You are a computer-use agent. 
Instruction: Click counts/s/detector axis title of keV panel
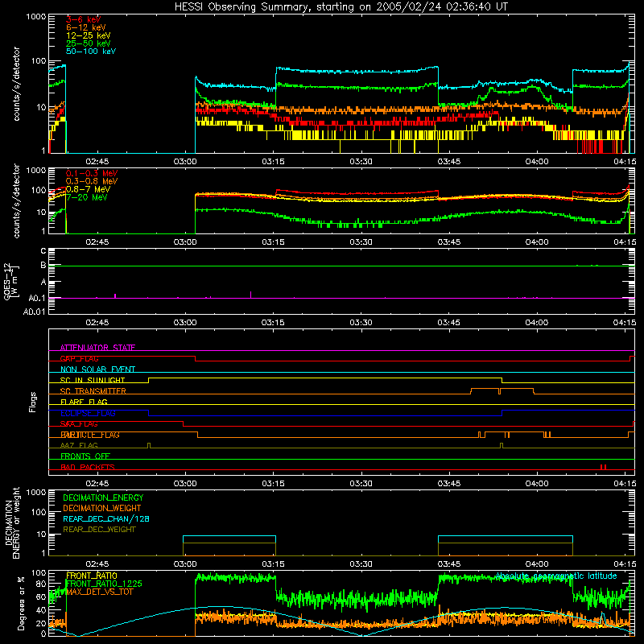(x=16, y=84)
